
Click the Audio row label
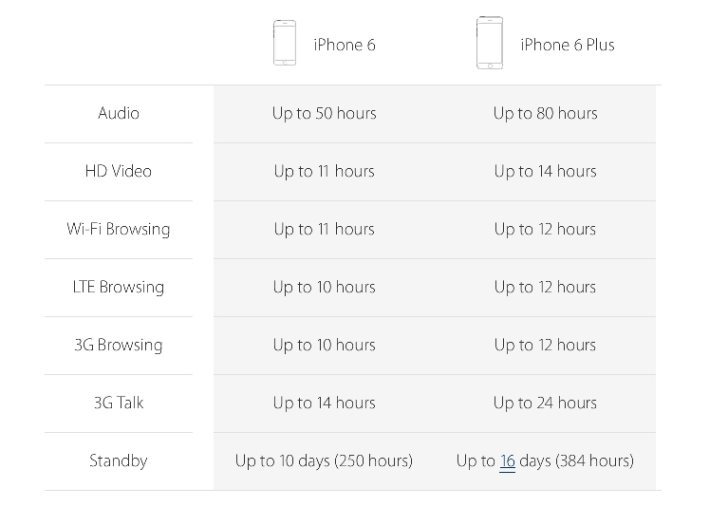(x=118, y=113)
